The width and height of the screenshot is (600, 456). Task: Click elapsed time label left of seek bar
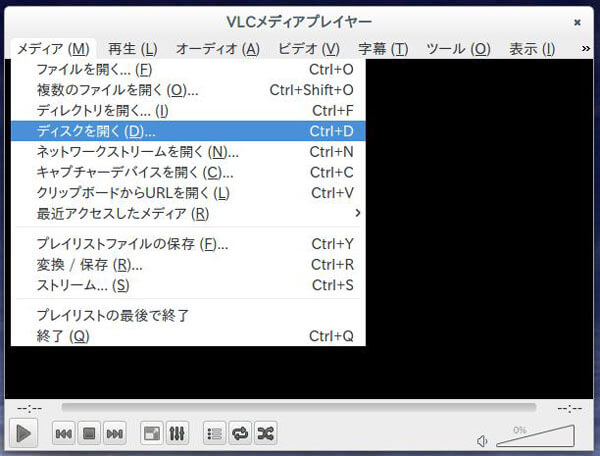coord(29,409)
